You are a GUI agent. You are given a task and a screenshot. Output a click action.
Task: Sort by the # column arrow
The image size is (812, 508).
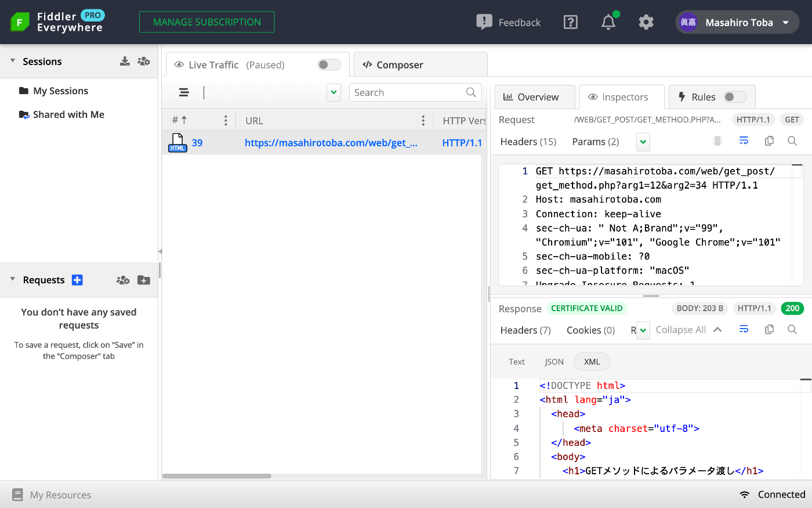click(x=184, y=120)
